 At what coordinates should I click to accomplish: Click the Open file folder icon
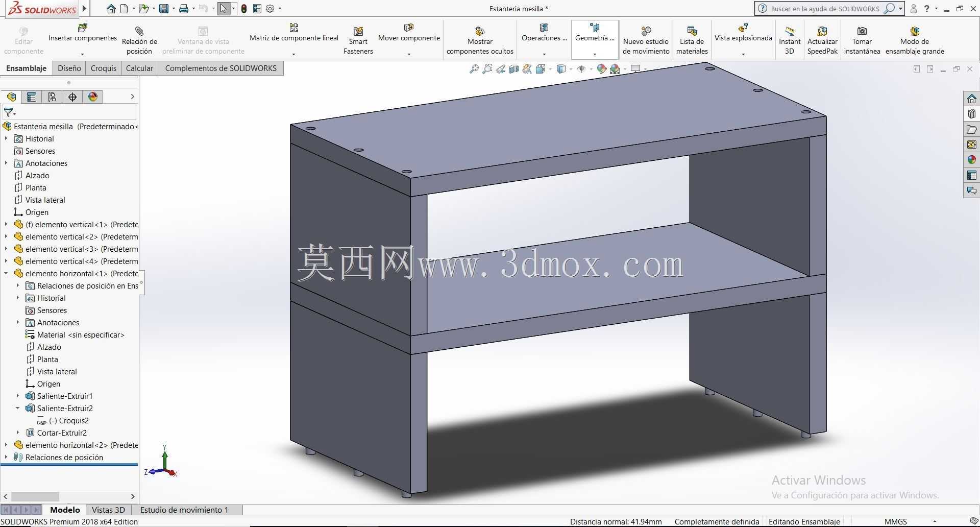(x=144, y=9)
